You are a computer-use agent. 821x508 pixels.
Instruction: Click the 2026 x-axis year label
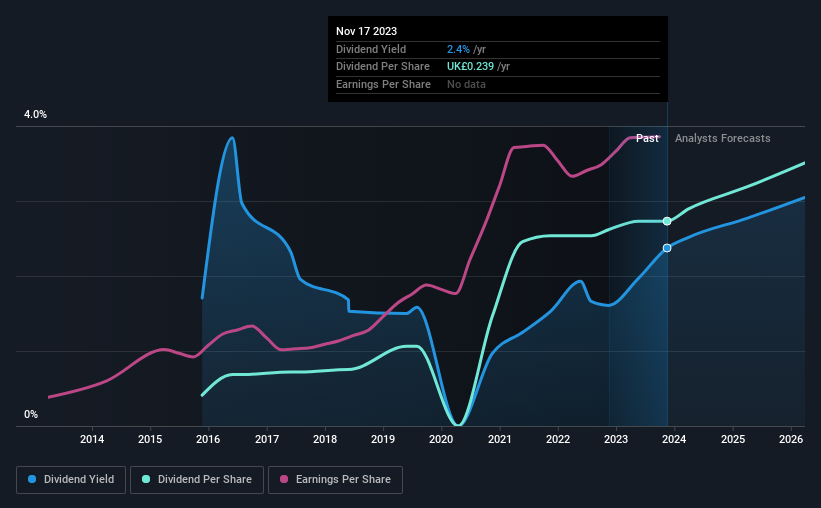[791, 439]
